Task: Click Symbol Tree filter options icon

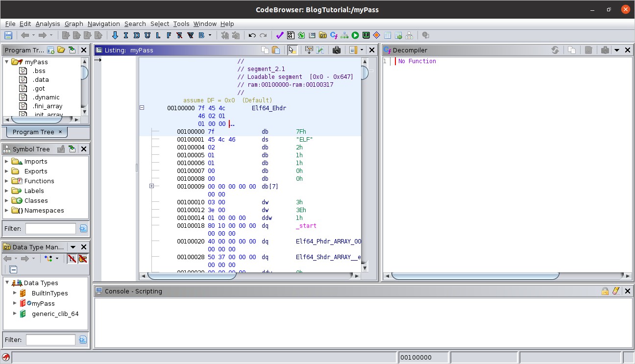Action: coord(83,228)
